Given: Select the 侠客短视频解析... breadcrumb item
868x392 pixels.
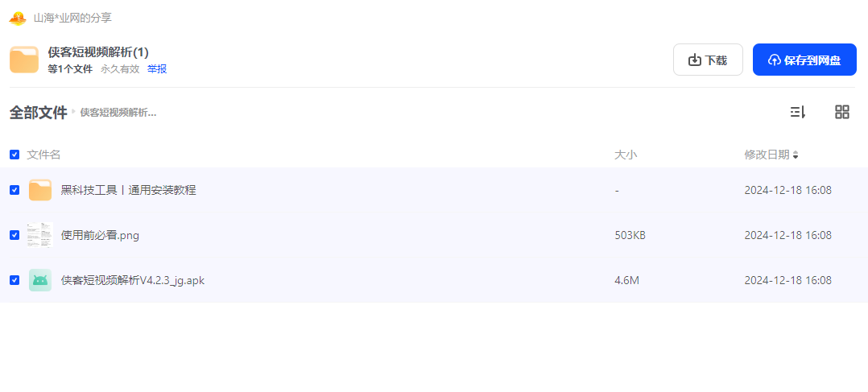Looking at the screenshot, I should [118, 113].
